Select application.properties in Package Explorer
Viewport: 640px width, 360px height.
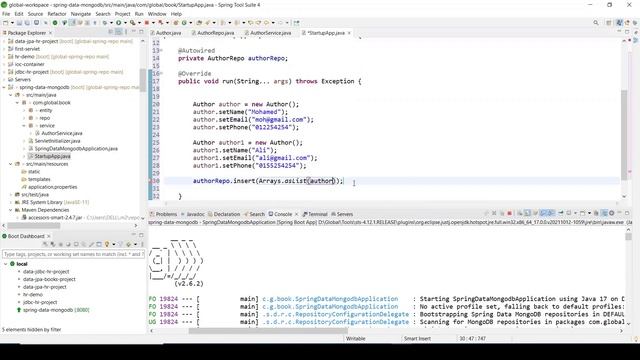[52, 187]
